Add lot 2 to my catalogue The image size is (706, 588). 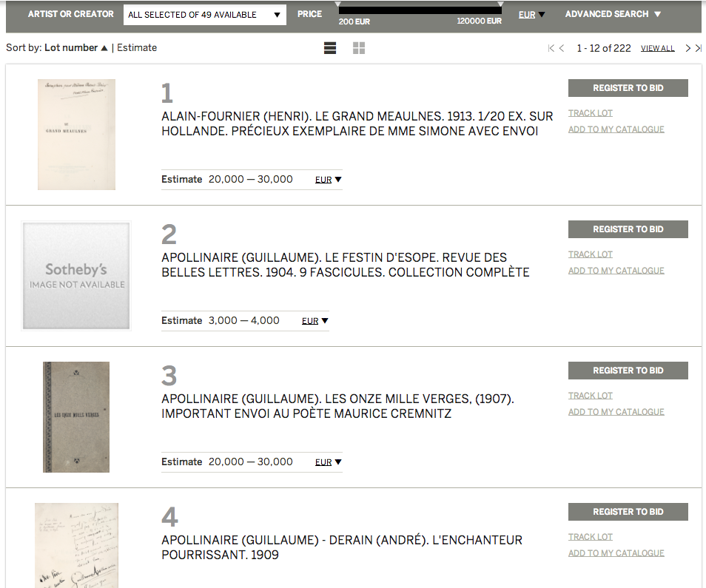click(616, 271)
